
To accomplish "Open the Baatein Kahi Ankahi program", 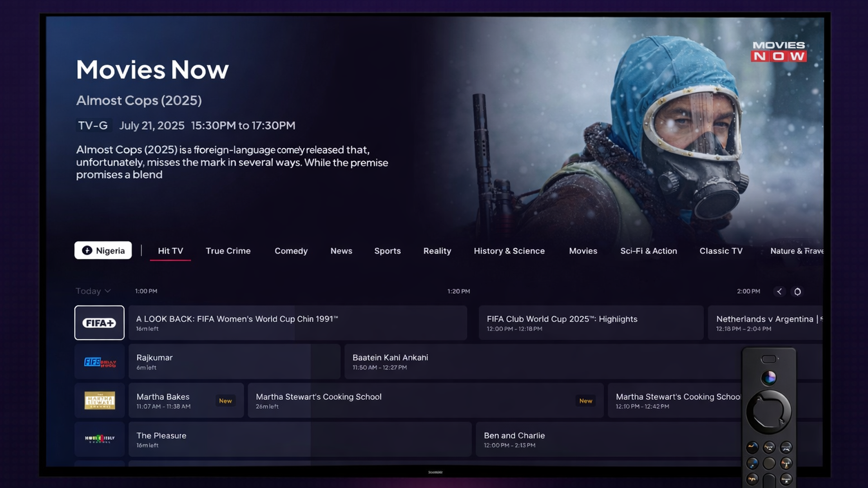I will tap(542, 361).
